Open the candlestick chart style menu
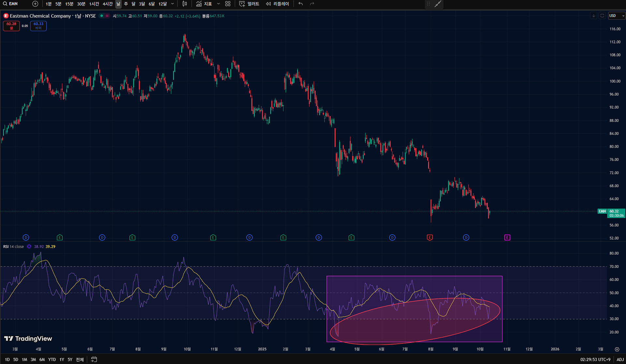This screenshot has height=364, width=626. pos(185,4)
